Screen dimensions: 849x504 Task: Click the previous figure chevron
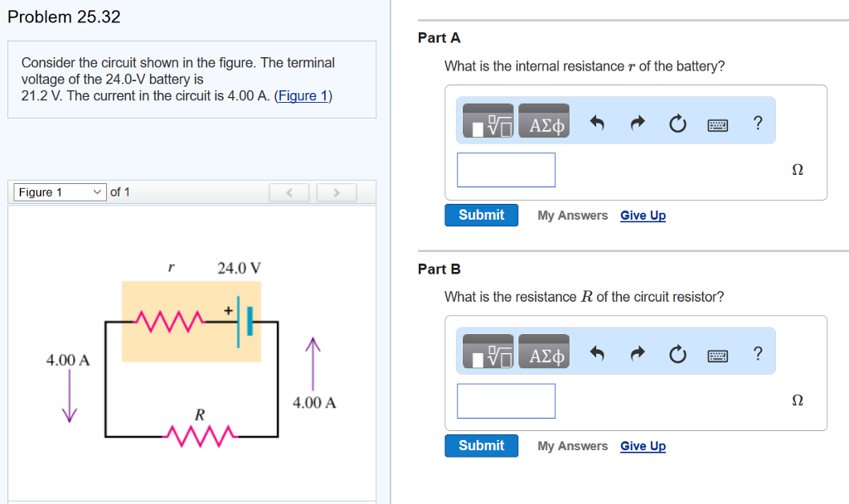point(289,191)
